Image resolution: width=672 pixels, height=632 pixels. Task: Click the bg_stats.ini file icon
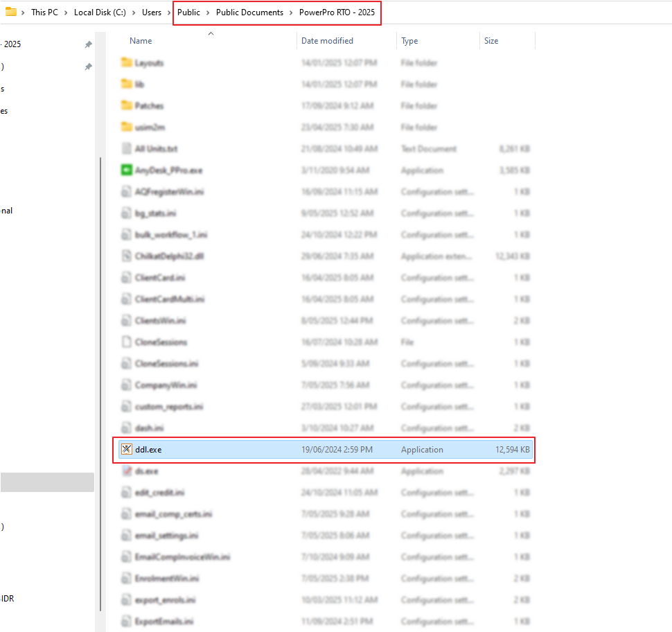tap(126, 213)
